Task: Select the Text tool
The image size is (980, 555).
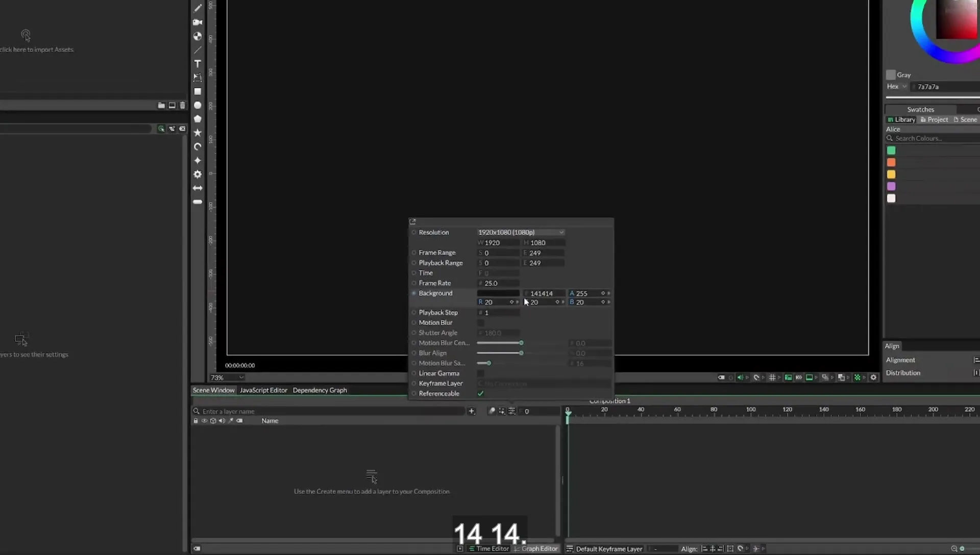Action: [198, 64]
